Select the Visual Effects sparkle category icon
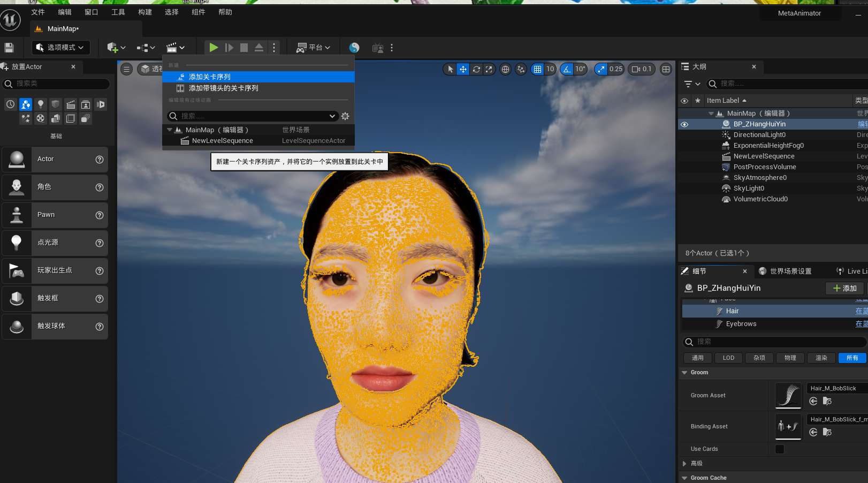 click(x=25, y=118)
